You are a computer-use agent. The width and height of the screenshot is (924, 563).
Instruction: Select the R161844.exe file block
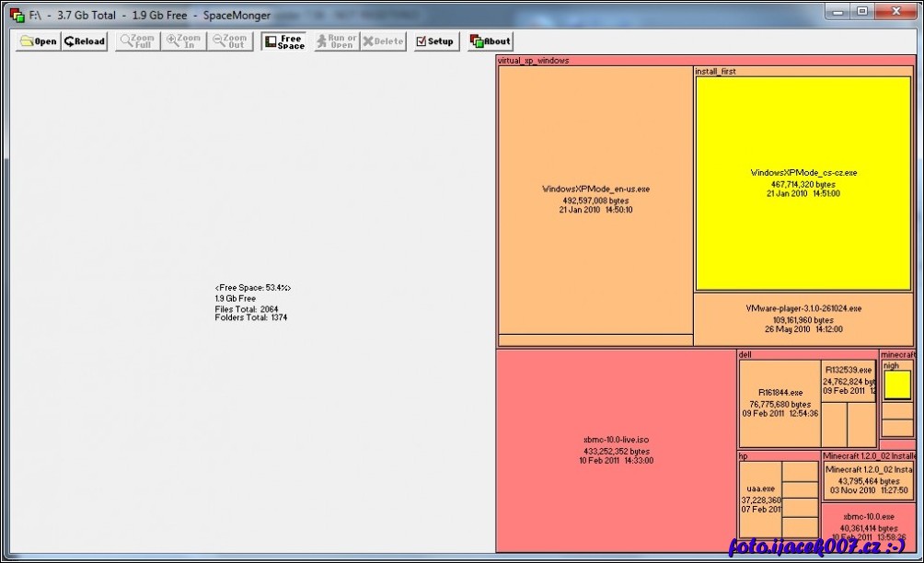(x=780, y=402)
